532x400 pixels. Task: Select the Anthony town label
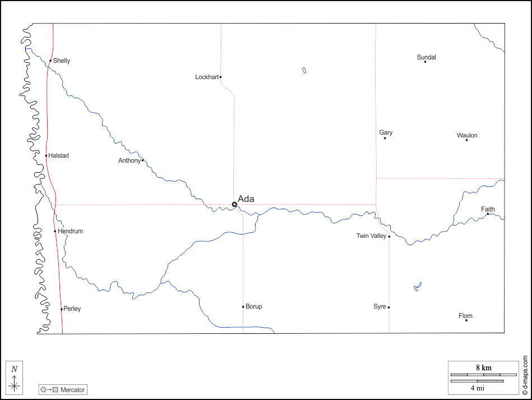129,160
